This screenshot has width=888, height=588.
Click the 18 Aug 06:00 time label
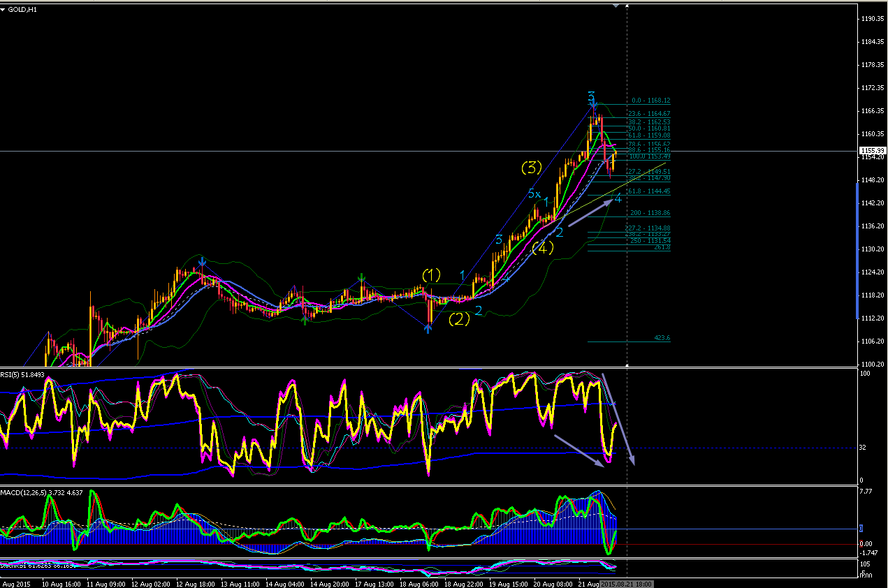point(419,583)
